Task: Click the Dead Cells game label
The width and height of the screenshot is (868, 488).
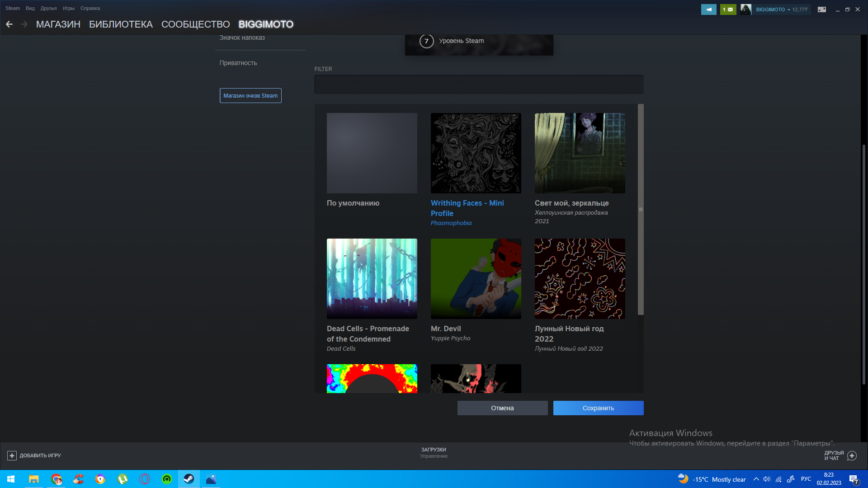Action: [x=341, y=349]
